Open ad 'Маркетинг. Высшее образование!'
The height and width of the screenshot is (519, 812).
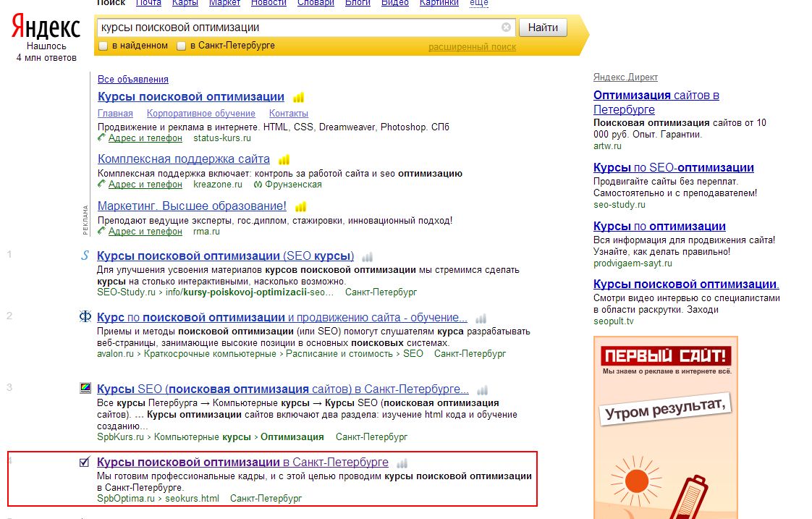192,206
